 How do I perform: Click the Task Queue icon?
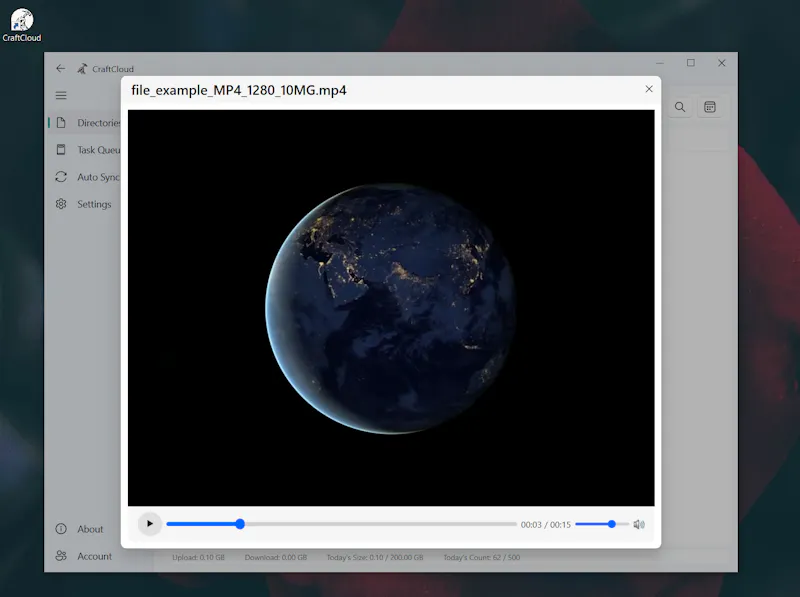click(61, 150)
